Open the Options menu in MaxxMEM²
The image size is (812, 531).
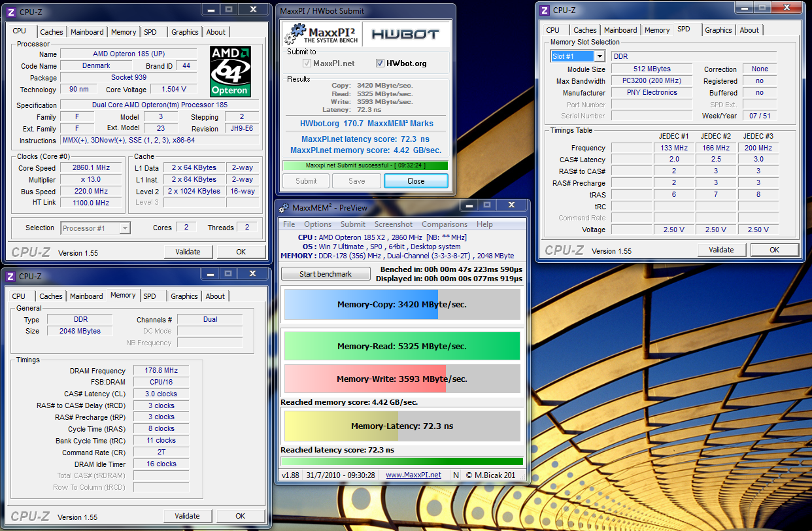pos(318,224)
